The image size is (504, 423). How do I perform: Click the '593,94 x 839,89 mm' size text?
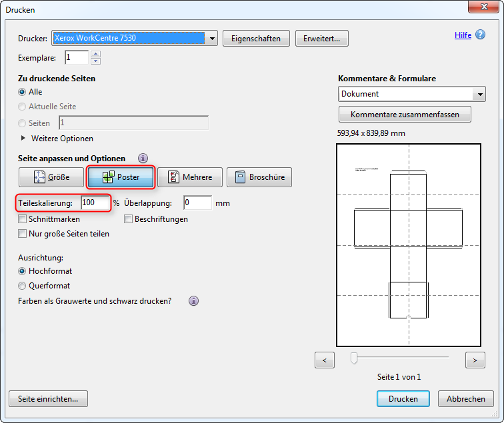pos(371,133)
